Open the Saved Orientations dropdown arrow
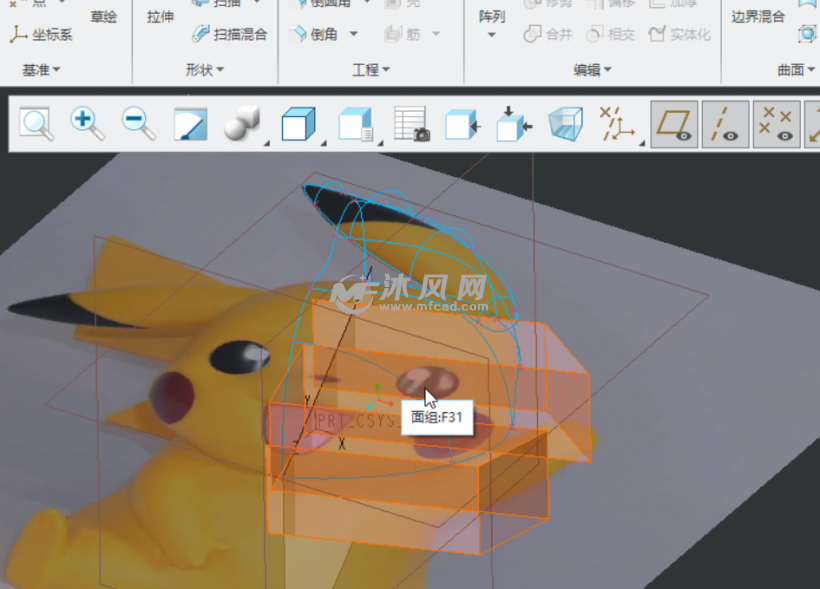 click(x=323, y=143)
